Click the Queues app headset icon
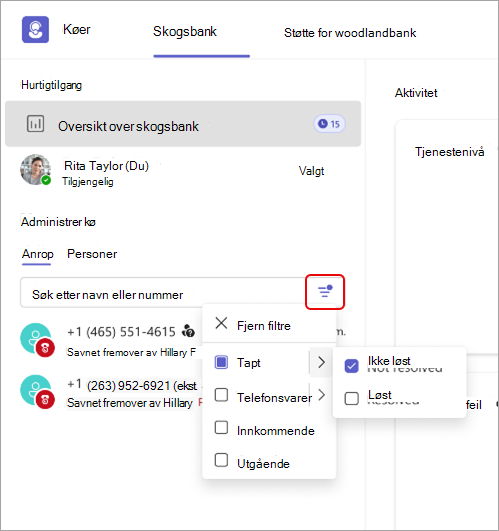Viewport: 499px width, 531px height. (x=35, y=29)
